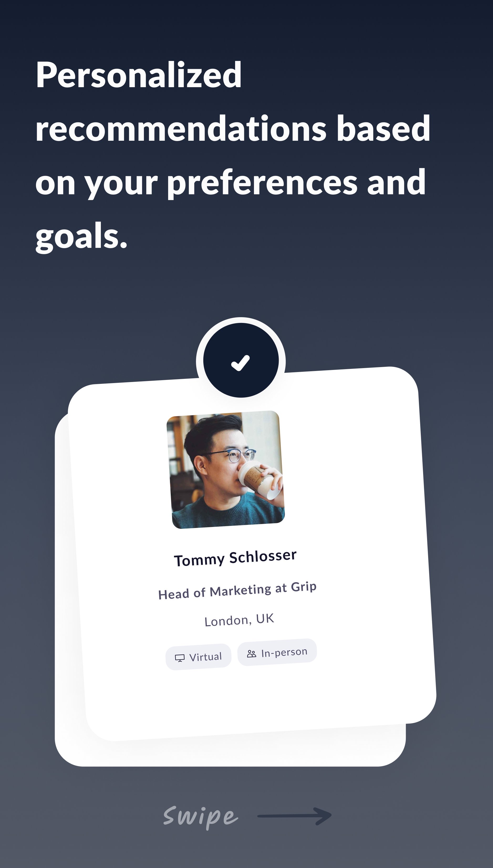Select the In-person tag label text

[x=284, y=652]
